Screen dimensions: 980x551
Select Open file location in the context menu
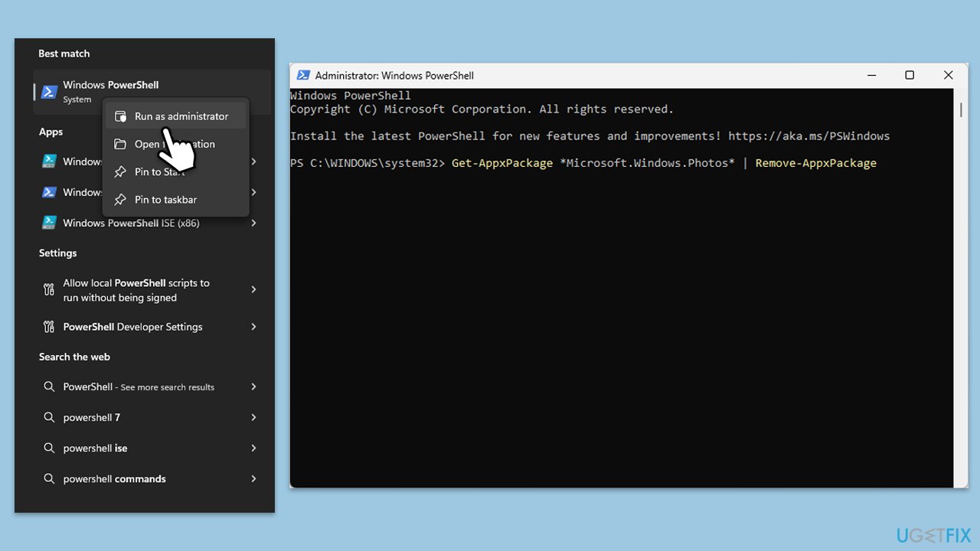click(x=176, y=144)
